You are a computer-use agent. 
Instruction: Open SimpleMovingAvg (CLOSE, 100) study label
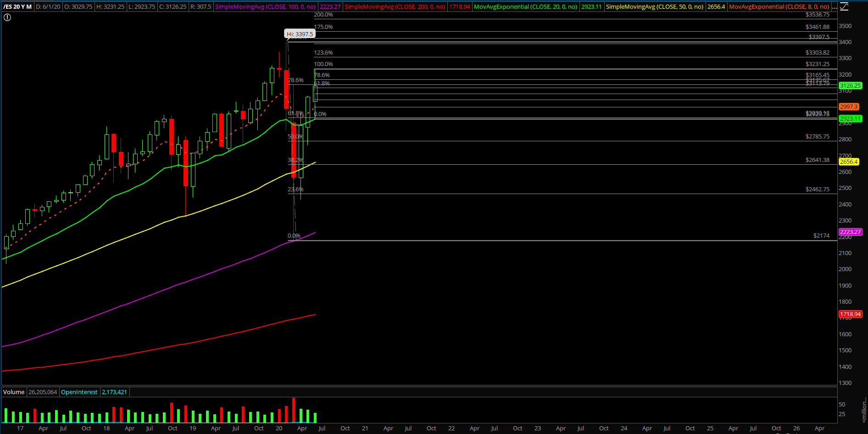[266, 7]
